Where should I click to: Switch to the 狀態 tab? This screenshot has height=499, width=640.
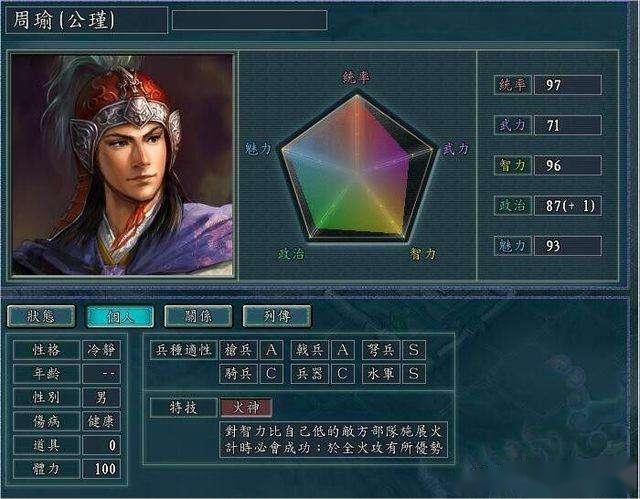41,316
